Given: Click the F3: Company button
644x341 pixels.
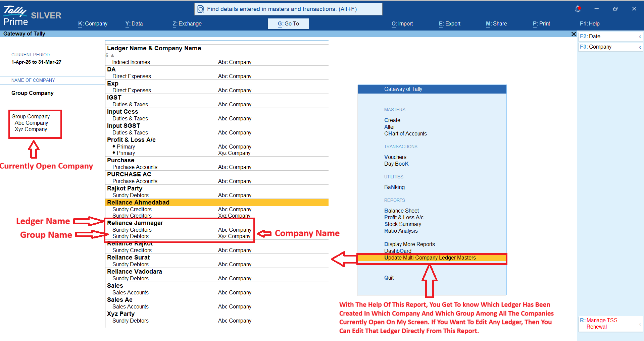Looking at the screenshot, I should [x=607, y=47].
